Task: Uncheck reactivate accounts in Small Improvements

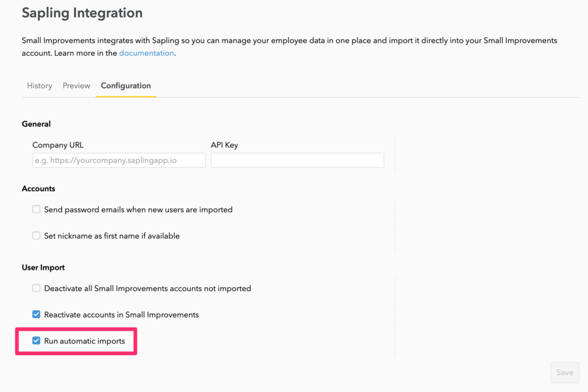Action: click(36, 314)
